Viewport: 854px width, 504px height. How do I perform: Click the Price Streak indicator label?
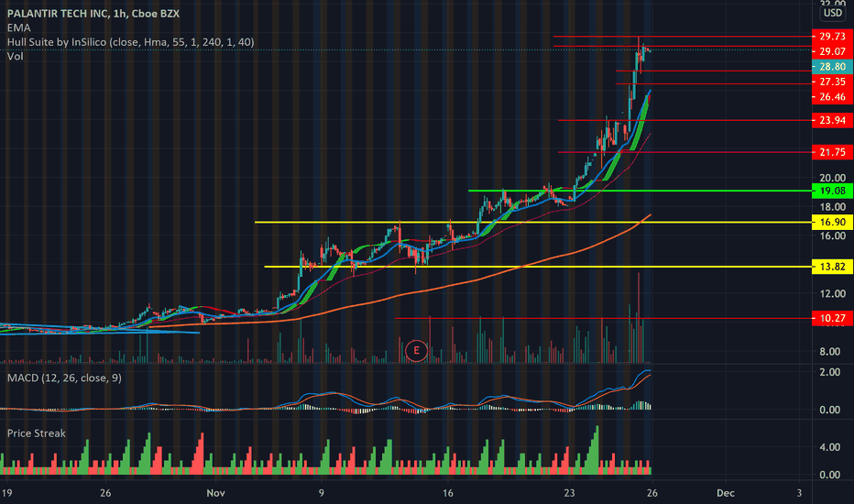[x=37, y=433]
